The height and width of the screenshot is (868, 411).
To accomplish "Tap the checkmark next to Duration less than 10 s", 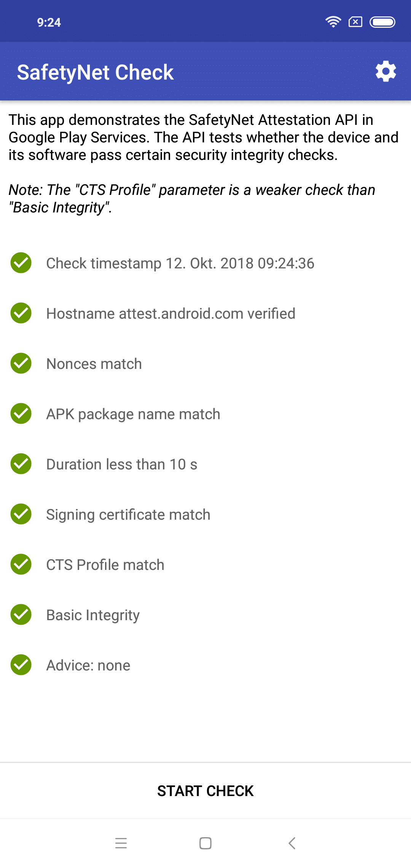I will (21, 464).
